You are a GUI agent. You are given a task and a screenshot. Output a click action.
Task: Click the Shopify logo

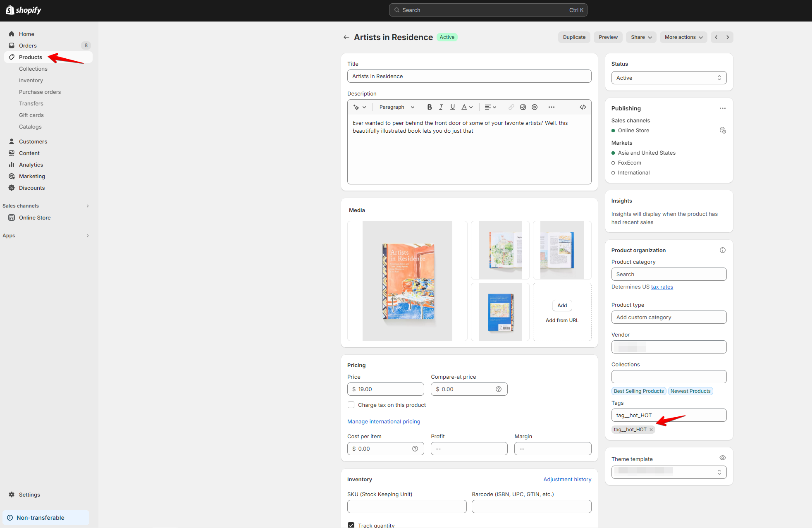tap(24, 10)
